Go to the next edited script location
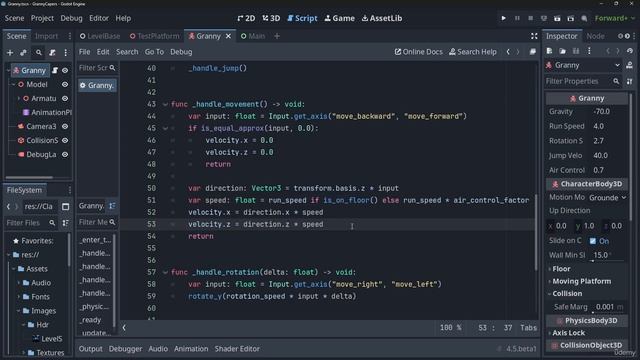The image size is (640, 360). tap(518, 52)
